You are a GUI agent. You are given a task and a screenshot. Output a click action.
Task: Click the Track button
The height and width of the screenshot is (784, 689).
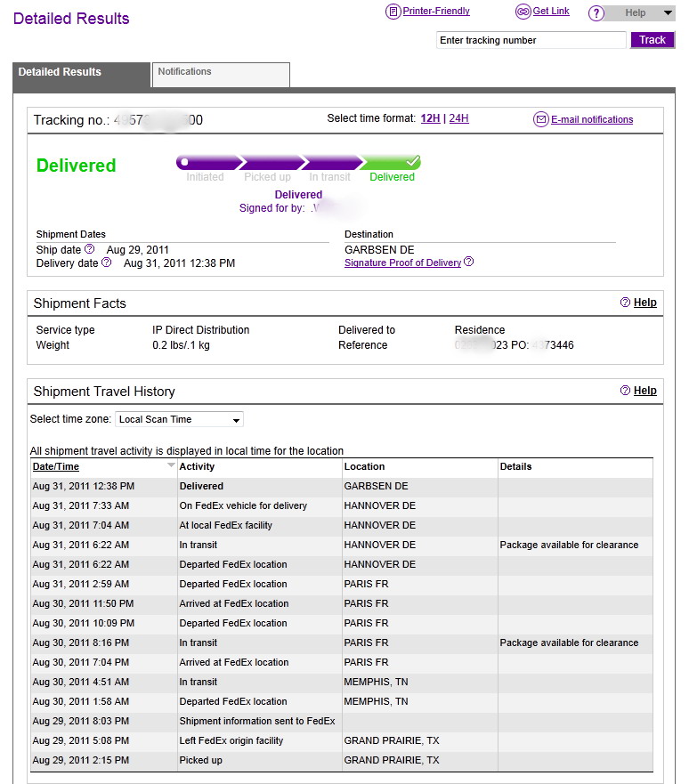[x=653, y=40]
